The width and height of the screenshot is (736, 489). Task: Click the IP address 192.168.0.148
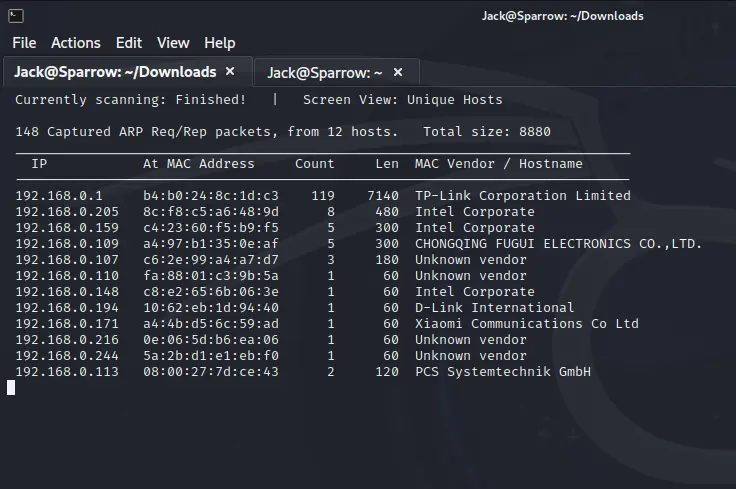(67, 291)
